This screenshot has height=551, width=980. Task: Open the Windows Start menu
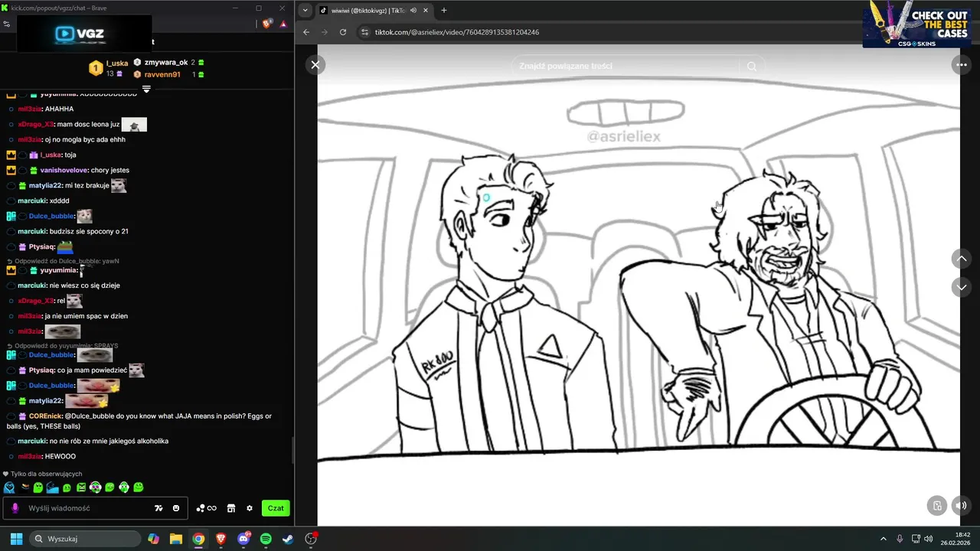click(x=16, y=539)
